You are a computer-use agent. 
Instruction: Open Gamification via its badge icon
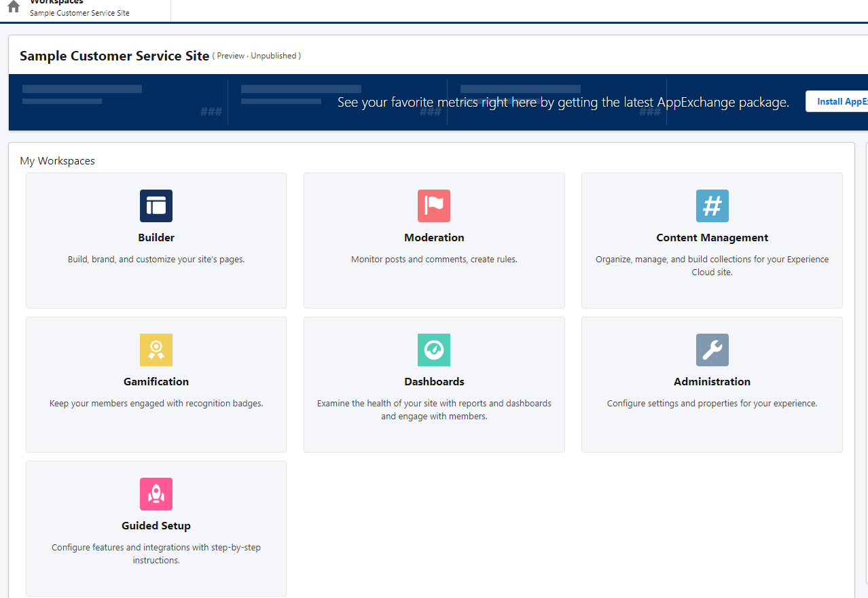click(x=156, y=350)
